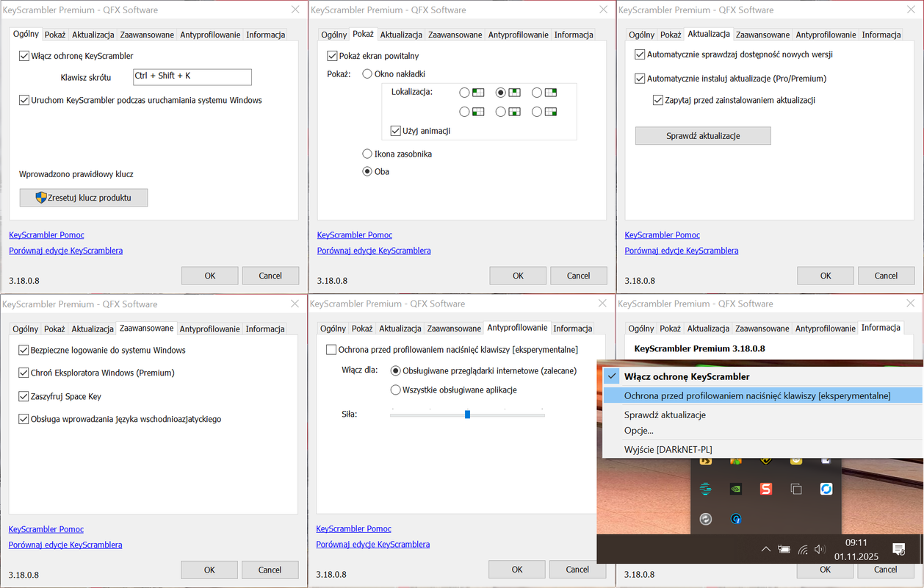
Task: Open Antyprofilowanie tab in the Zaawansowane window
Action: 209,329
